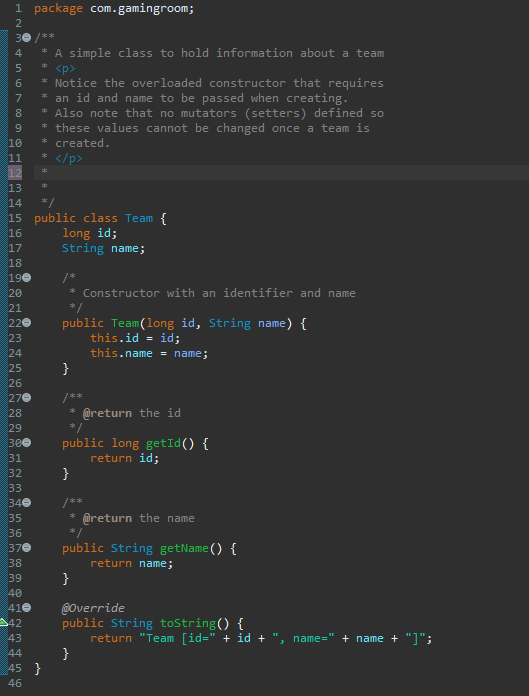Viewport: 529px width, 696px height.
Task: Click the getId method name
Action: click(x=163, y=443)
